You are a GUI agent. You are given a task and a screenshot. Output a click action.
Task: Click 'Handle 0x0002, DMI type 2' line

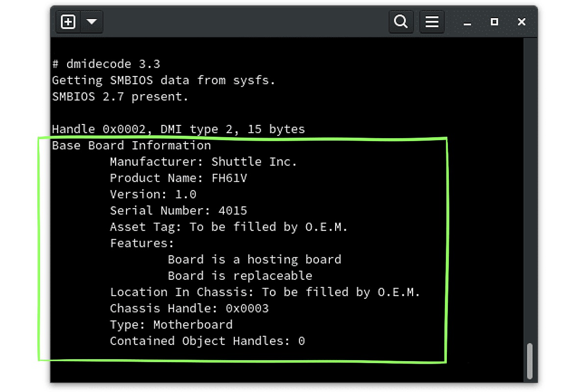click(x=178, y=129)
